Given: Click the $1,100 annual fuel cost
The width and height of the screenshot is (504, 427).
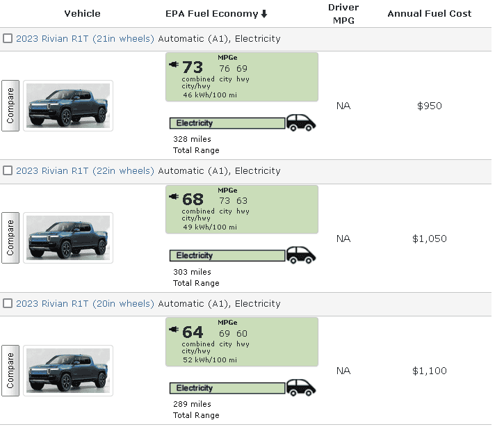Looking at the screenshot, I should (430, 371).
